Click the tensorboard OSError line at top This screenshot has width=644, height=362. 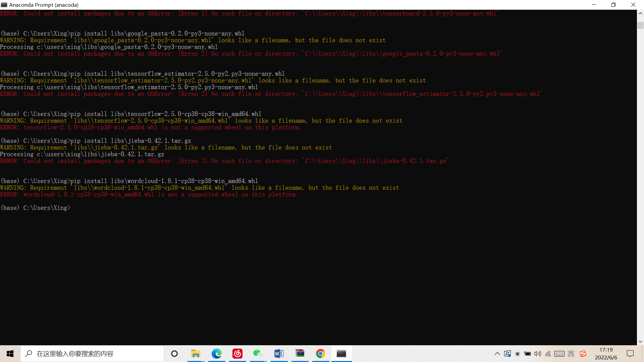(x=249, y=13)
